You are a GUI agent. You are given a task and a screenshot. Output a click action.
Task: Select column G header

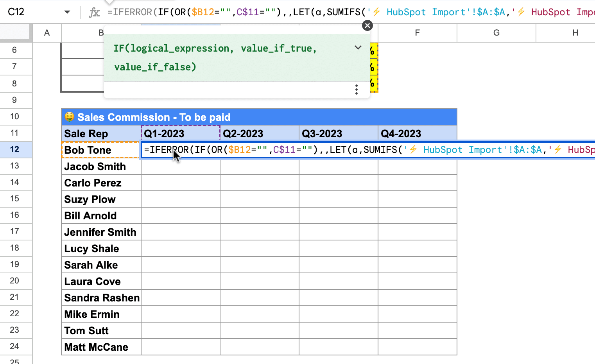tap(496, 33)
